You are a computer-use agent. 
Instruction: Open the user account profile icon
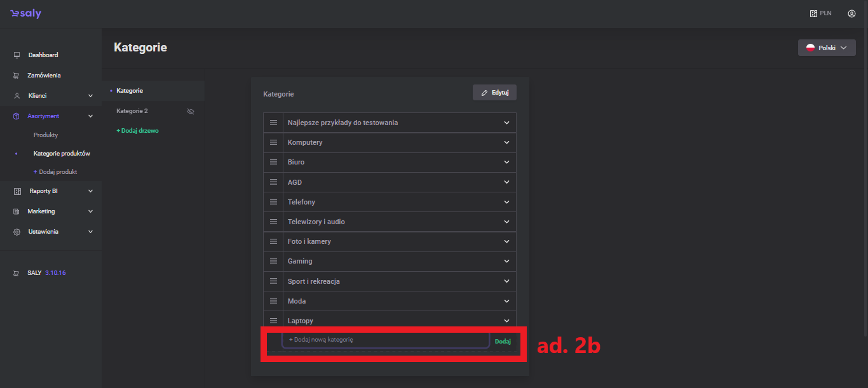[851, 13]
